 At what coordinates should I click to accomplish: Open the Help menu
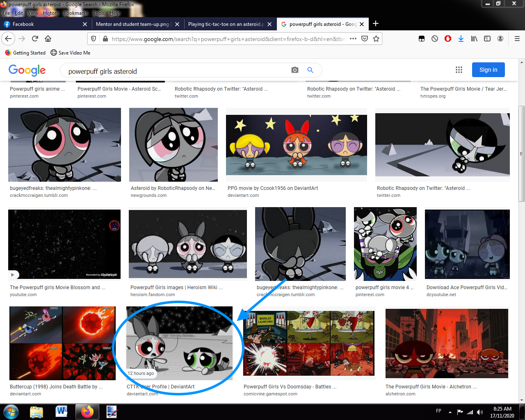(x=114, y=13)
